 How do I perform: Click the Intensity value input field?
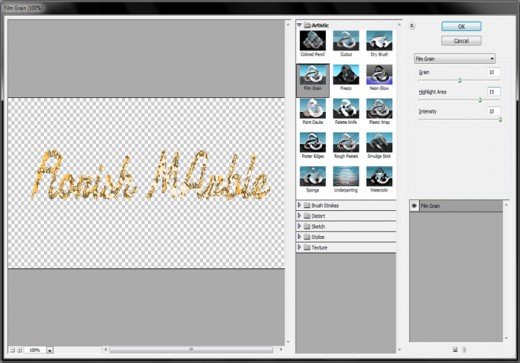tap(493, 111)
